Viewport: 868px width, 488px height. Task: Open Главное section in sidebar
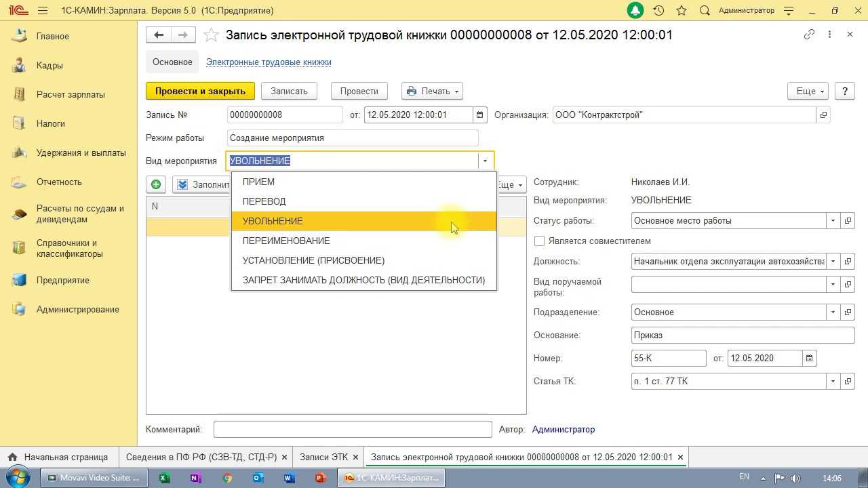pos(53,37)
